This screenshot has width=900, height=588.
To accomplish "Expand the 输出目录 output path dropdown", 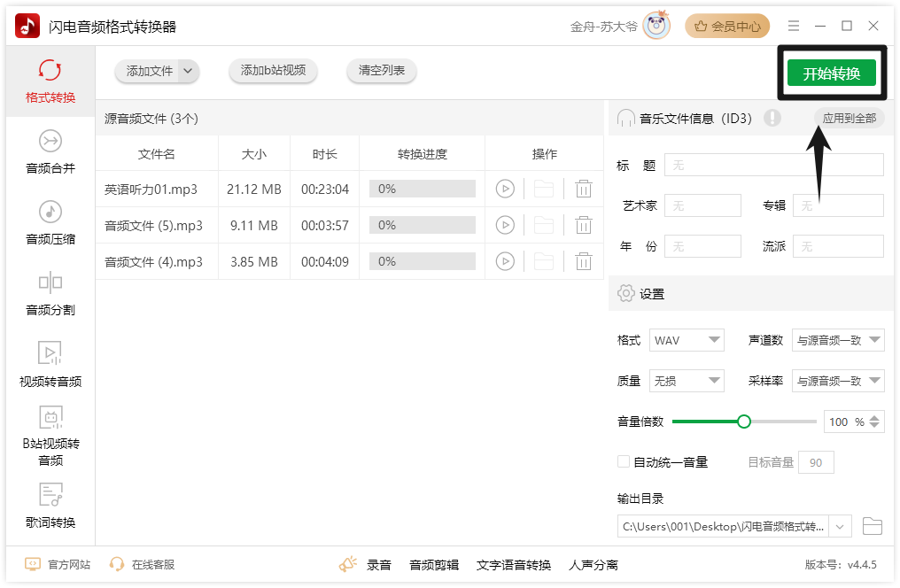I will [840, 527].
